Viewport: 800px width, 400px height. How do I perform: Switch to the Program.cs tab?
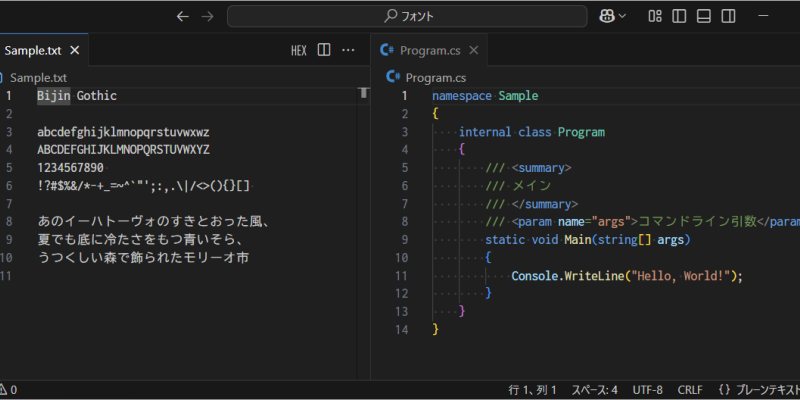click(429, 50)
